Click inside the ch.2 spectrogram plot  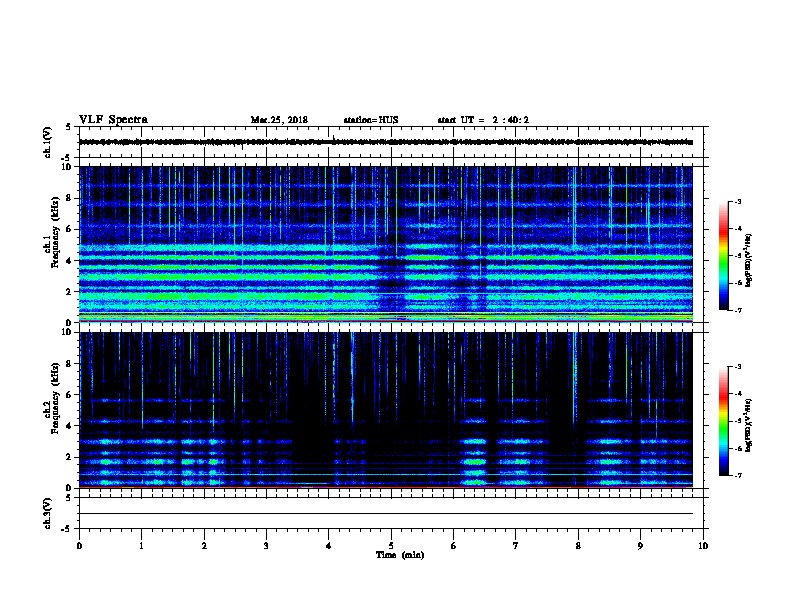click(x=386, y=410)
